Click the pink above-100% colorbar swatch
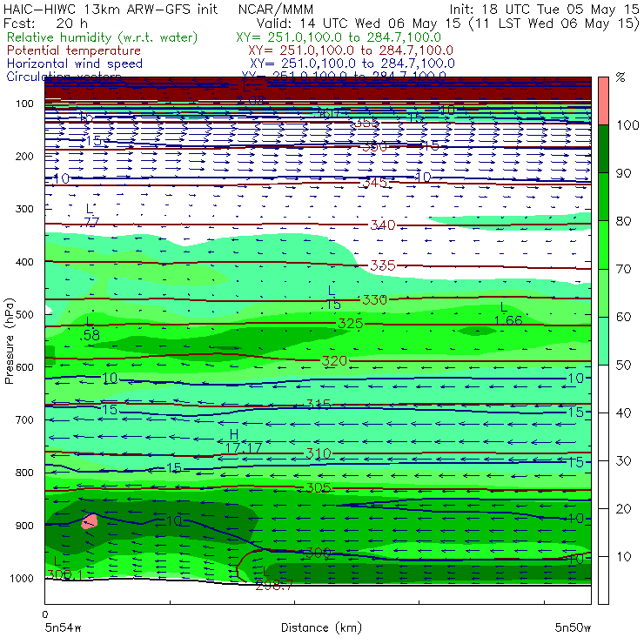The width and height of the screenshot is (644, 644). (x=603, y=101)
